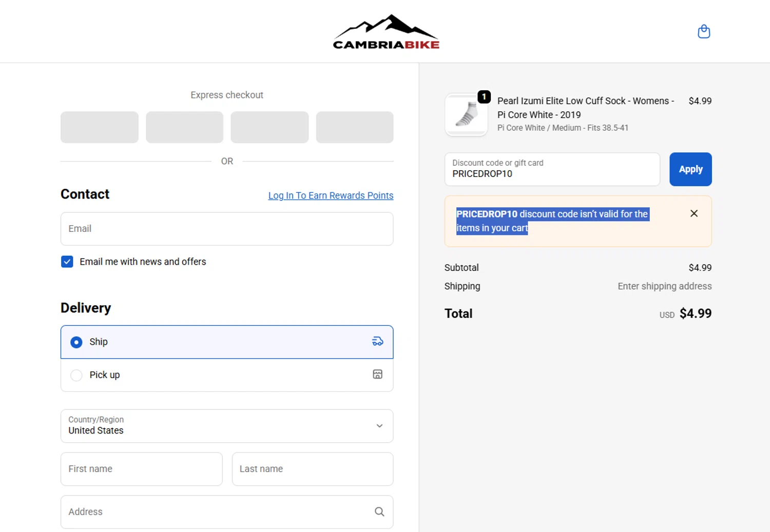Apply the discount code
770x532 pixels.
690,169
